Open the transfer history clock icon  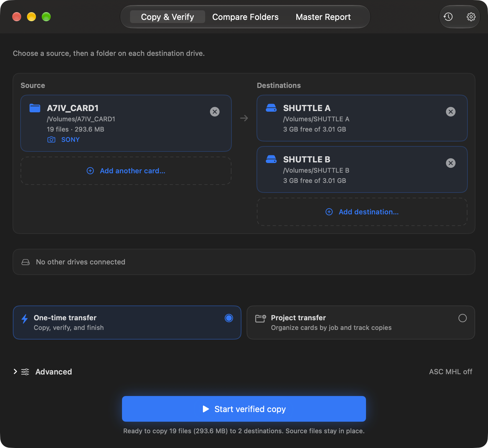[448, 17]
